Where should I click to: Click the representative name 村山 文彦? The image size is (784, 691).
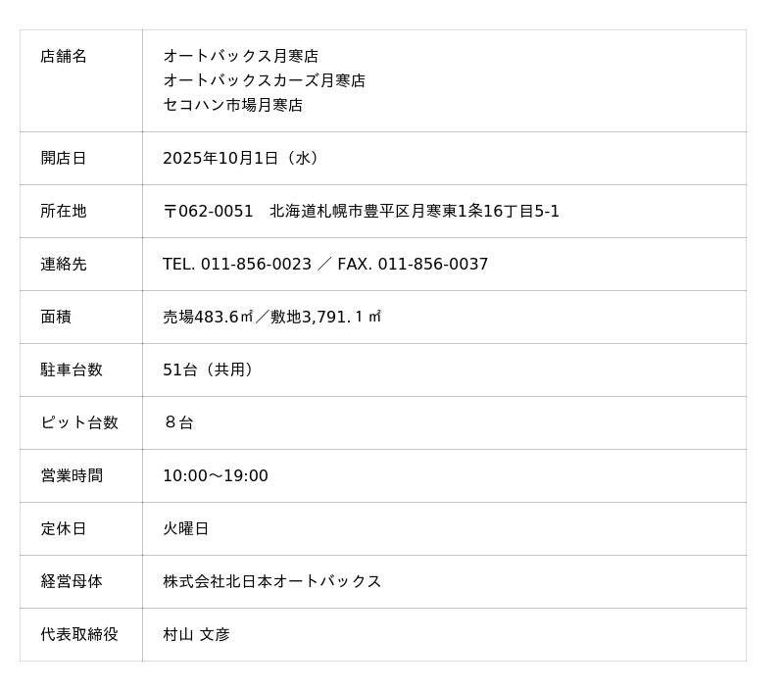[x=196, y=635]
